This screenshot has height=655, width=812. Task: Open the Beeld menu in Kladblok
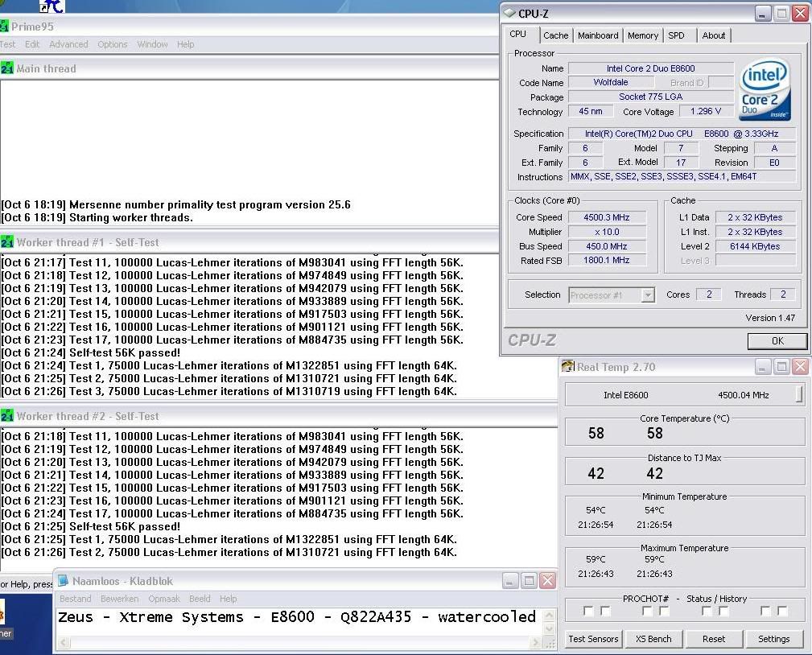(200, 599)
